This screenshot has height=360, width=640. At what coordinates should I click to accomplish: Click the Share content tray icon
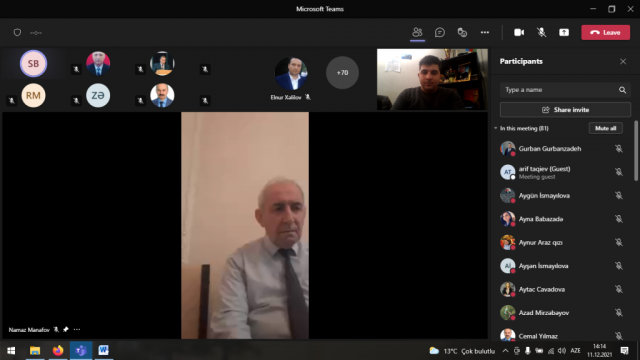564,32
